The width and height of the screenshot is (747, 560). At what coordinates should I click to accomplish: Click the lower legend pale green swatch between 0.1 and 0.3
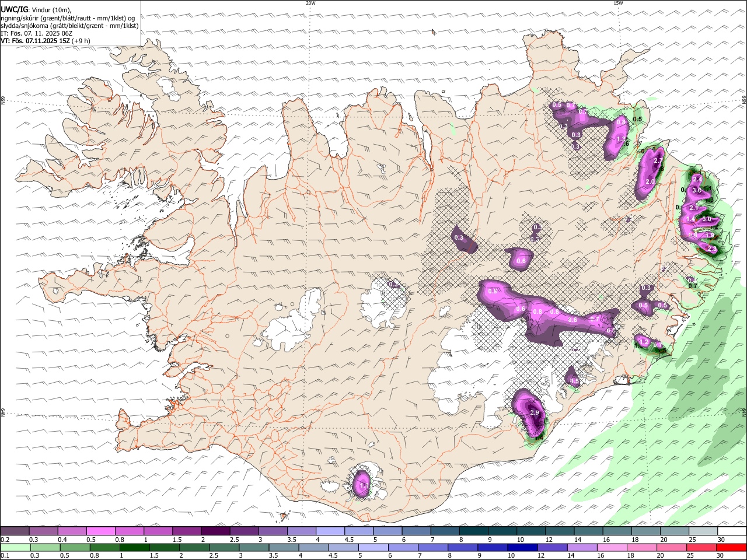(x=15, y=548)
